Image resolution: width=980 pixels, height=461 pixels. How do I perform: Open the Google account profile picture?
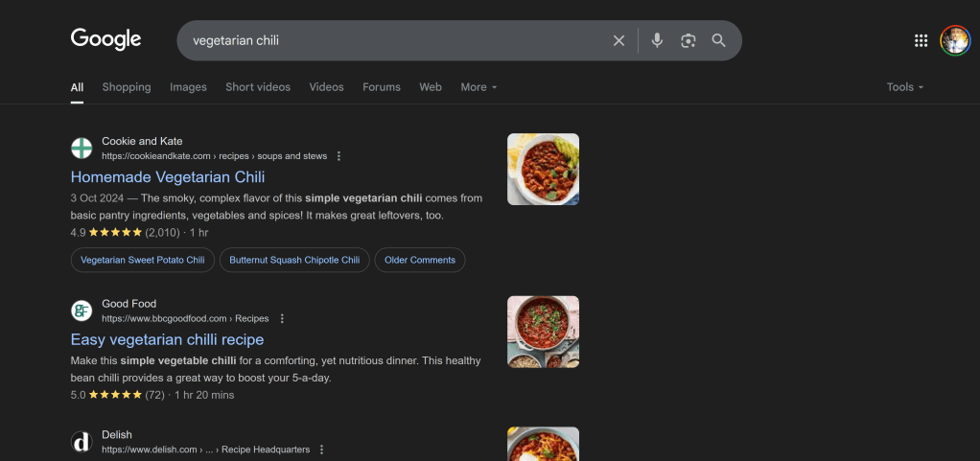click(x=955, y=40)
